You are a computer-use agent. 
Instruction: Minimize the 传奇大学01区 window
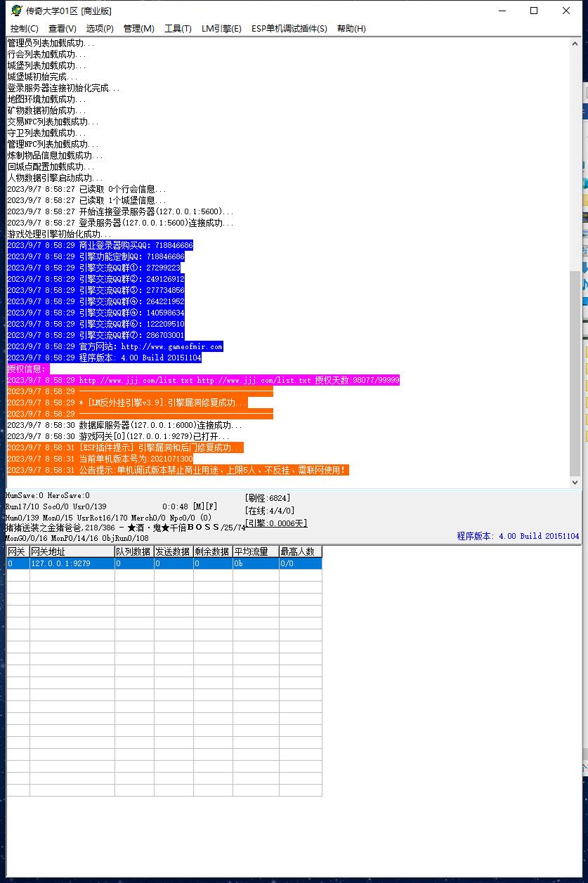pyautogui.click(x=502, y=11)
